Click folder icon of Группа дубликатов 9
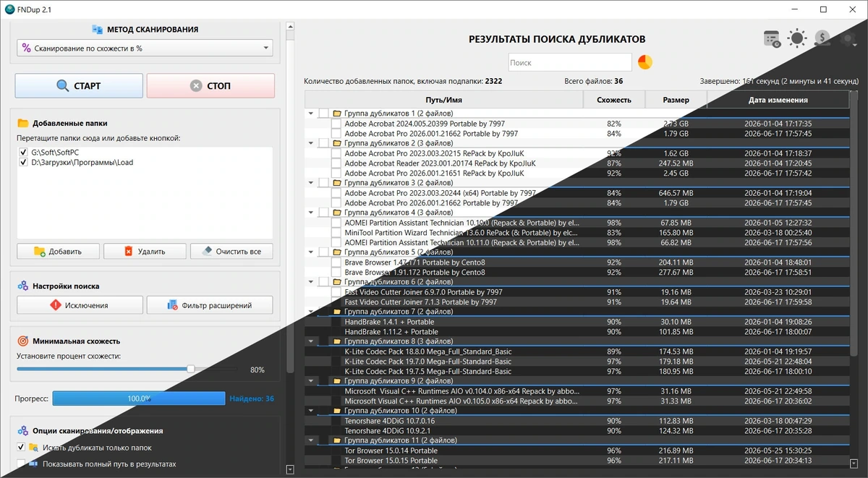This screenshot has height=478, width=868. click(336, 380)
